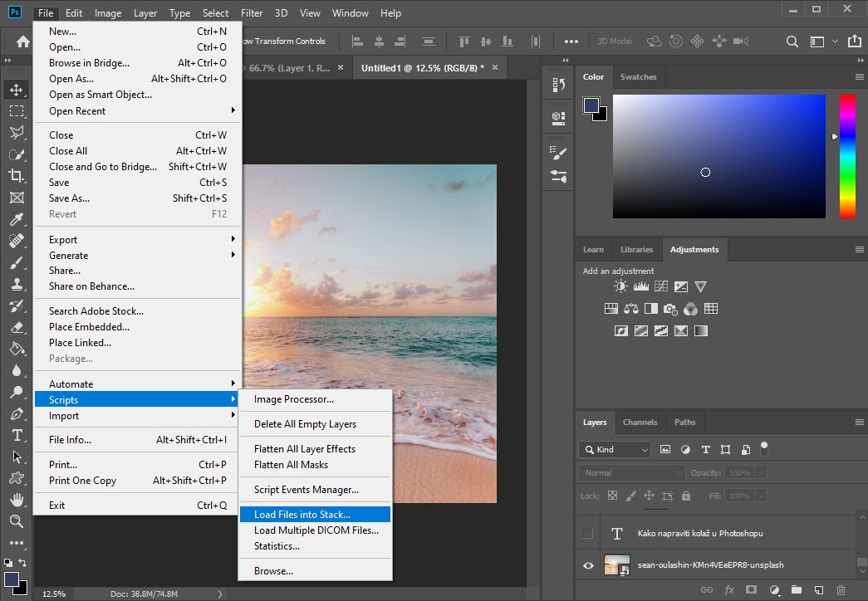Switch to the Channels tab
Viewport: 868px width, 601px height.
coord(640,423)
